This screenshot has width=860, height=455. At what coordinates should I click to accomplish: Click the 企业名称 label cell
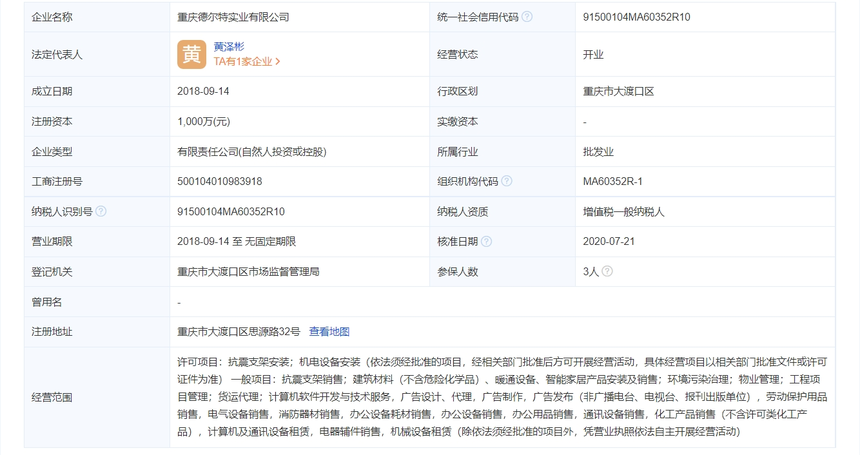click(x=97, y=17)
